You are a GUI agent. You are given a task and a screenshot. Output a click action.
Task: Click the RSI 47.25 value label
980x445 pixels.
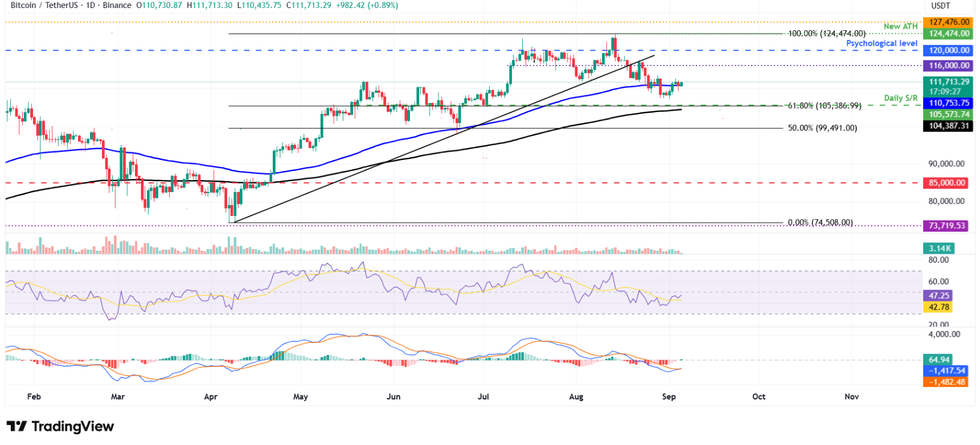point(938,296)
